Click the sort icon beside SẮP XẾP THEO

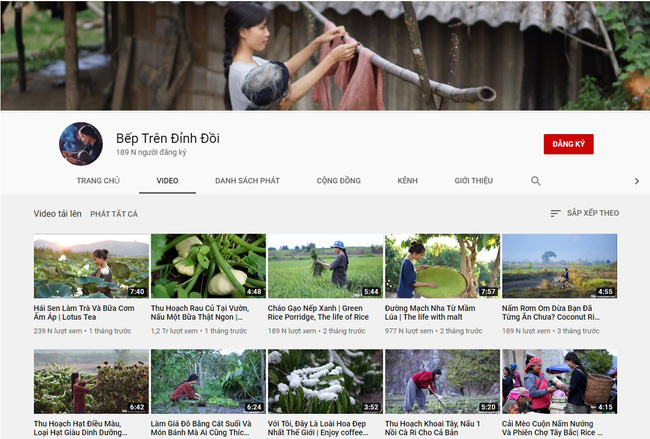[x=555, y=213]
